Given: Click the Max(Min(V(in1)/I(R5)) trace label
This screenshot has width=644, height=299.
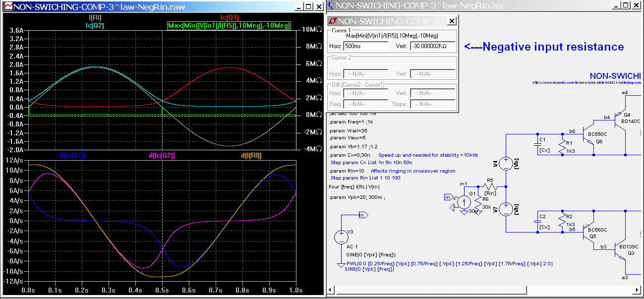Looking at the screenshot, I should (x=229, y=25).
